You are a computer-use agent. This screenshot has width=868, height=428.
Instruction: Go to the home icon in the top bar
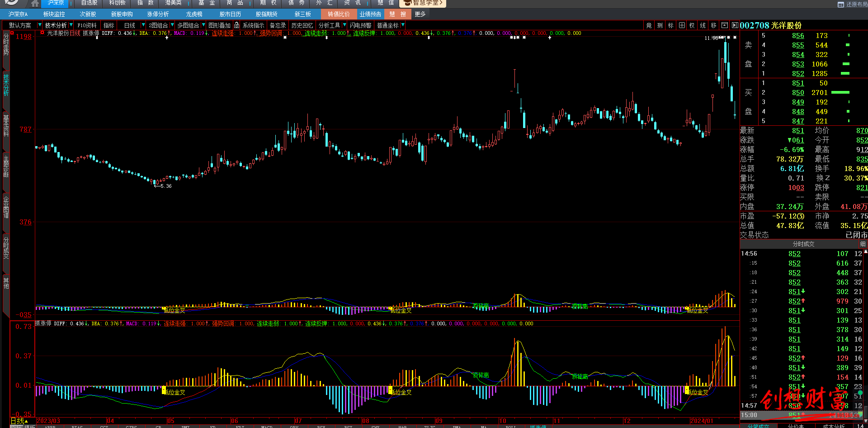(x=34, y=3)
